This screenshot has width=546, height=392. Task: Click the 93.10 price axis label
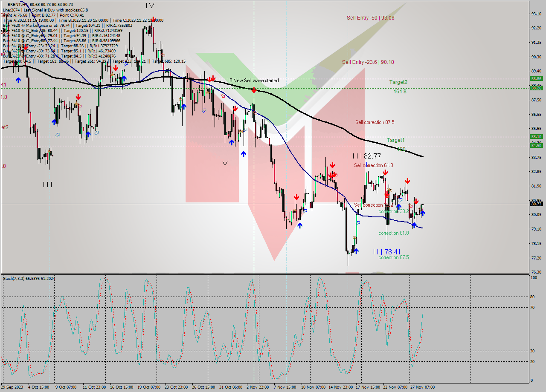pyautogui.click(x=536, y=14)
